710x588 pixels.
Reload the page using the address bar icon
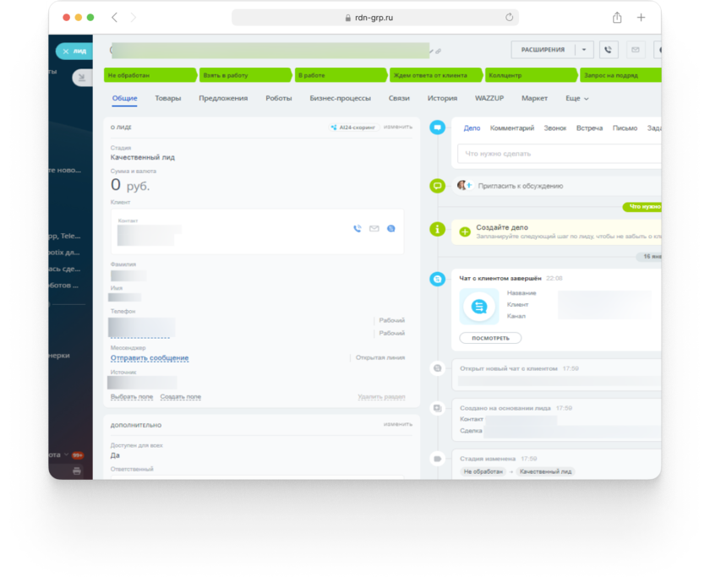[509, 18]
